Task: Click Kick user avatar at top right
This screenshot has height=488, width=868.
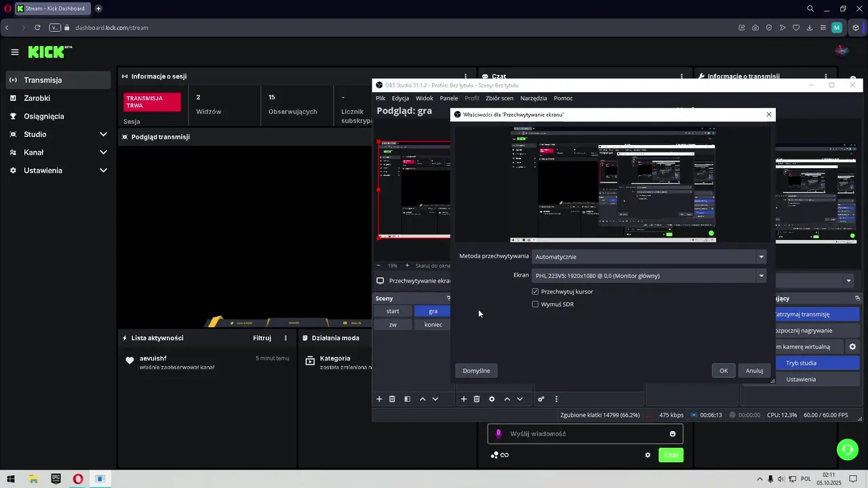Action: click(842, 51)
